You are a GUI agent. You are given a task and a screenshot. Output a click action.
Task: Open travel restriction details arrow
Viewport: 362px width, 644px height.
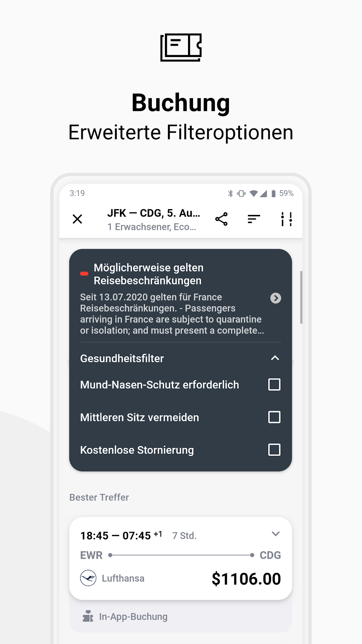coord(276,298)
